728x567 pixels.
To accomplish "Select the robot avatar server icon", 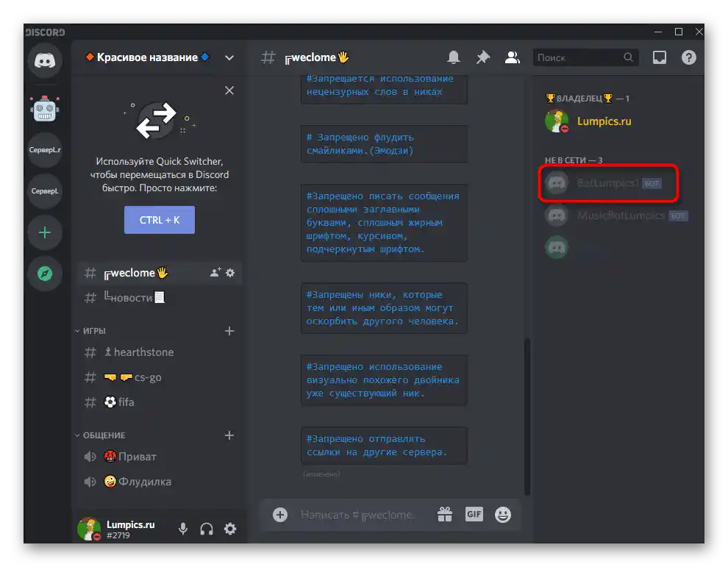I will coord(45,109).
